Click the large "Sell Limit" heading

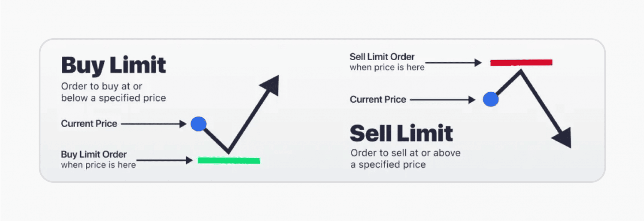401,133
